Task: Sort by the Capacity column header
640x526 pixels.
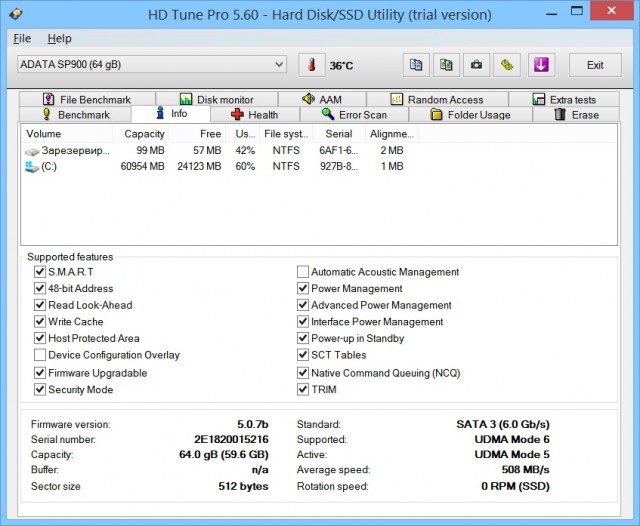Action: point(141,134)
